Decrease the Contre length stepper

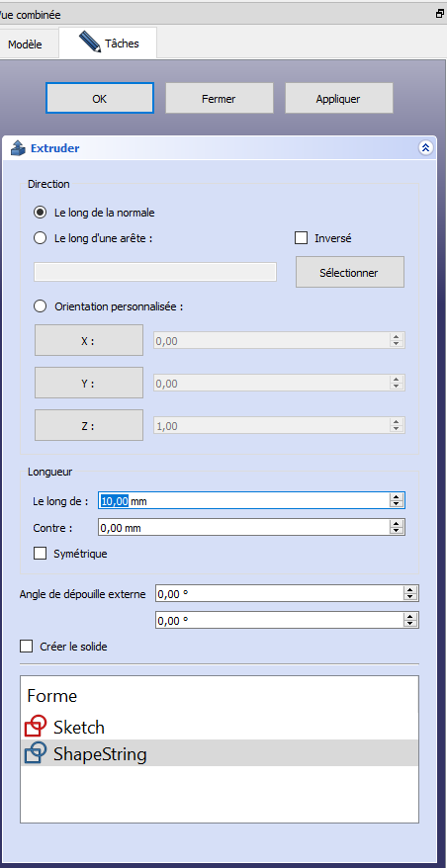point(396,531)
